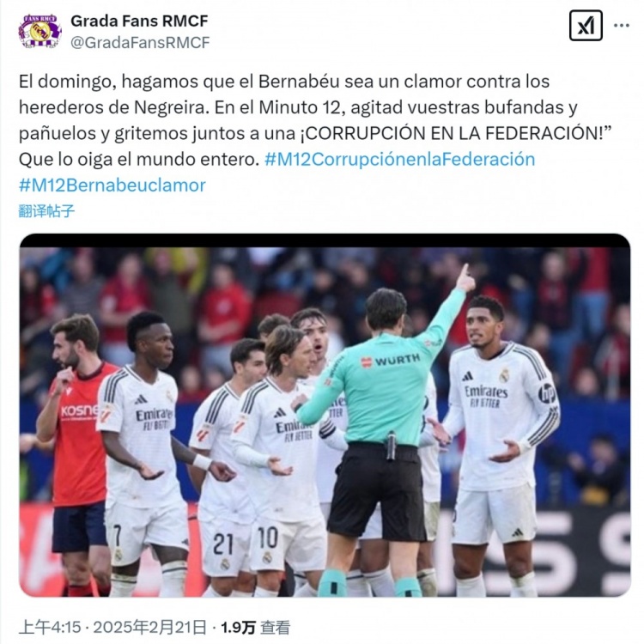Open the hashtag #M12CorrupciónenlaFederación

point(399,160)
